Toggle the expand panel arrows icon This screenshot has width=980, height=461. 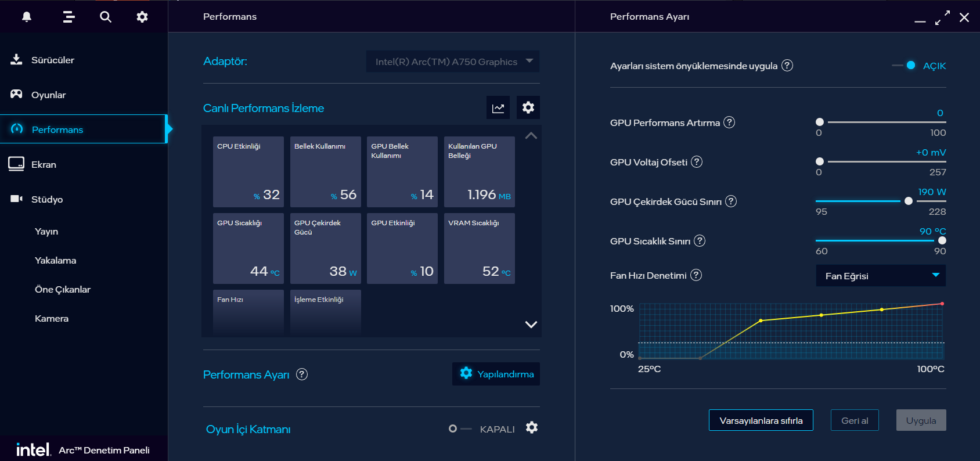942,17
